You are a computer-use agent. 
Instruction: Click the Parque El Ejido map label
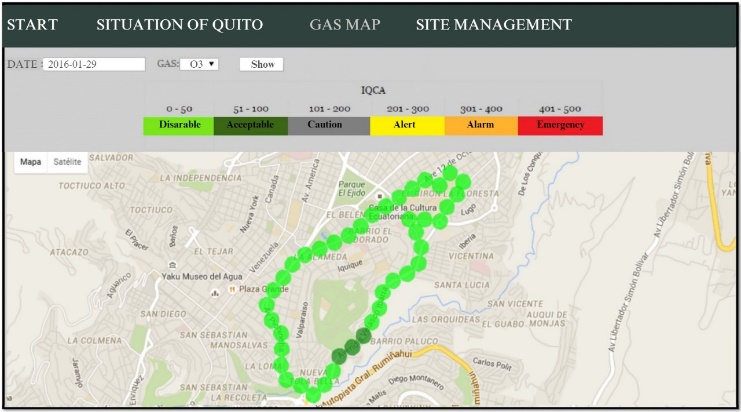[352, 189]
